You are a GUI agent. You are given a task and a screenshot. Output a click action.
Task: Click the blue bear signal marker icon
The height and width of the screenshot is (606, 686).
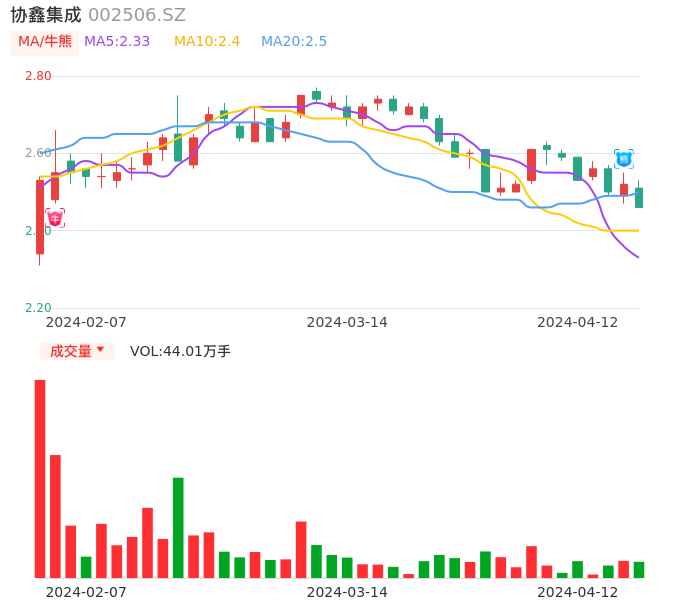[623, 158]
